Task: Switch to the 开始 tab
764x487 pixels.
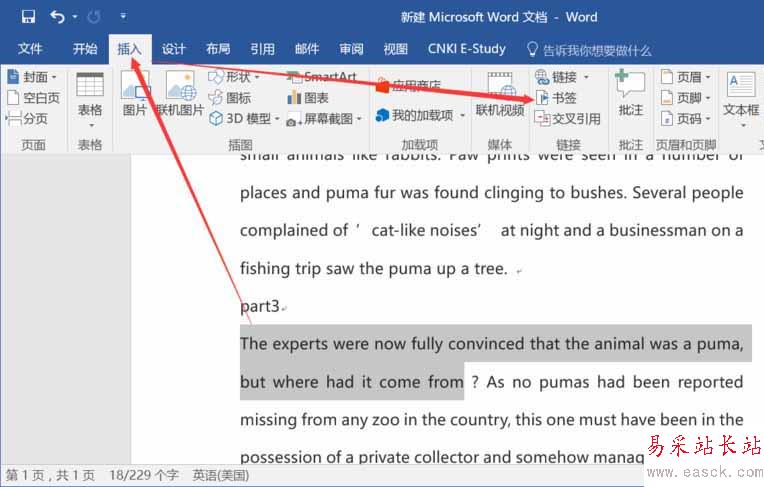Action: (x=85, y=49)
